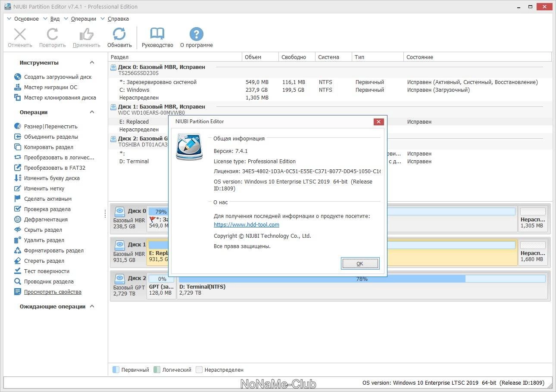This screenshot has width=556, height=392.
Task: Sort by the Система column header
Action: coord(334,57)
